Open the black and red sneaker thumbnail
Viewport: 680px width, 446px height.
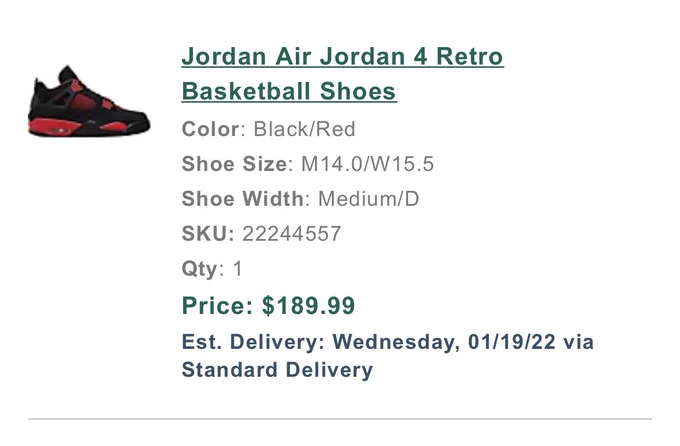tap(89, 102)
